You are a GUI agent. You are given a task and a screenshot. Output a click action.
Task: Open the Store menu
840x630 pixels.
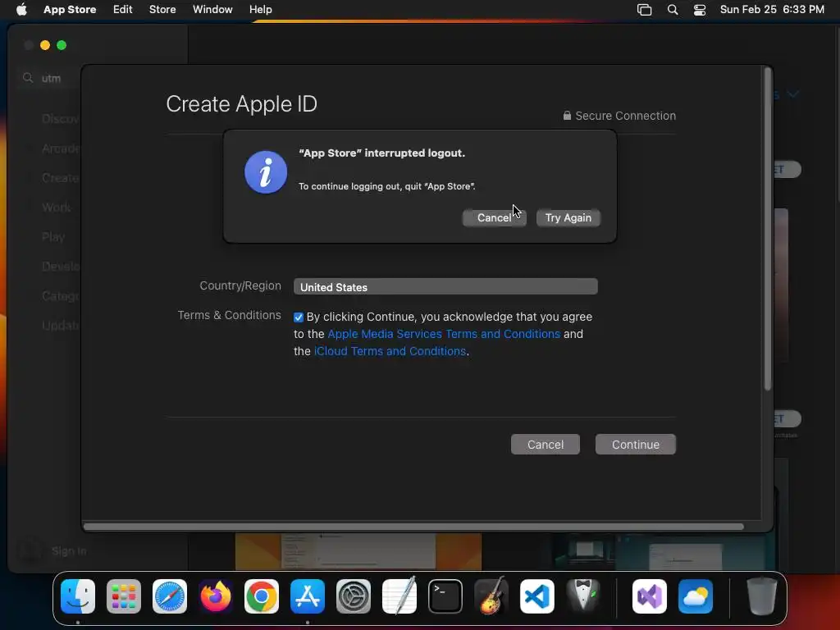click(162, 9)
